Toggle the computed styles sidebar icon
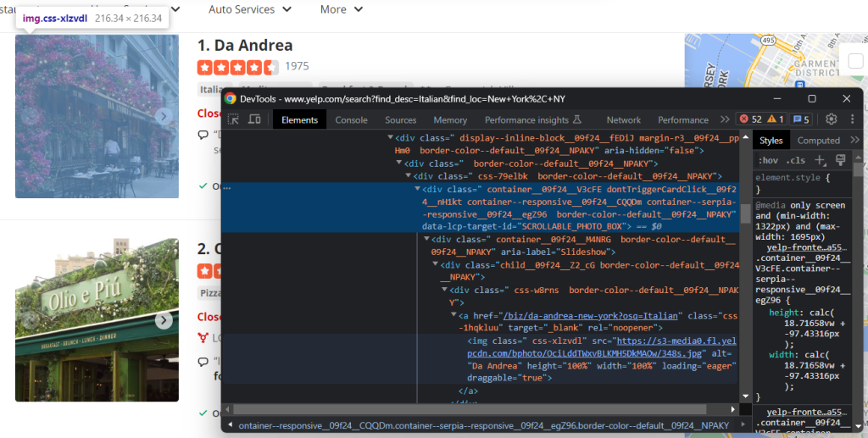868x438 pixels. coord(840,160)
